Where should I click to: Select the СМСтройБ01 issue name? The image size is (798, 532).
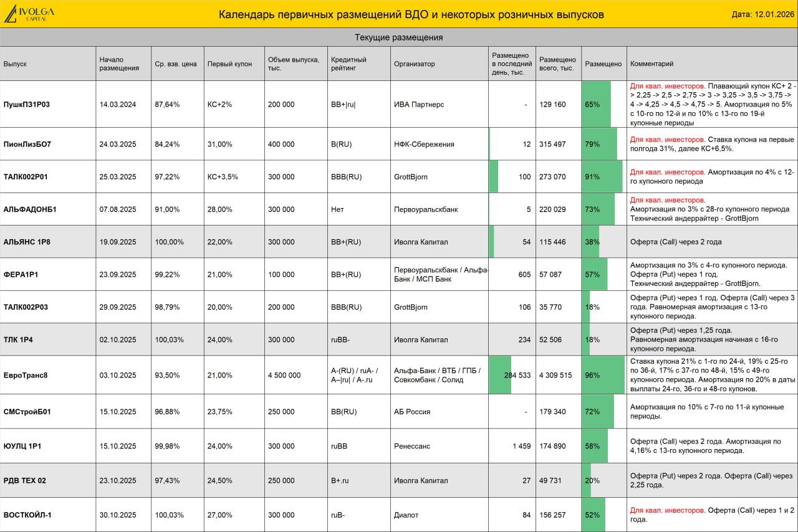(27, 411)
